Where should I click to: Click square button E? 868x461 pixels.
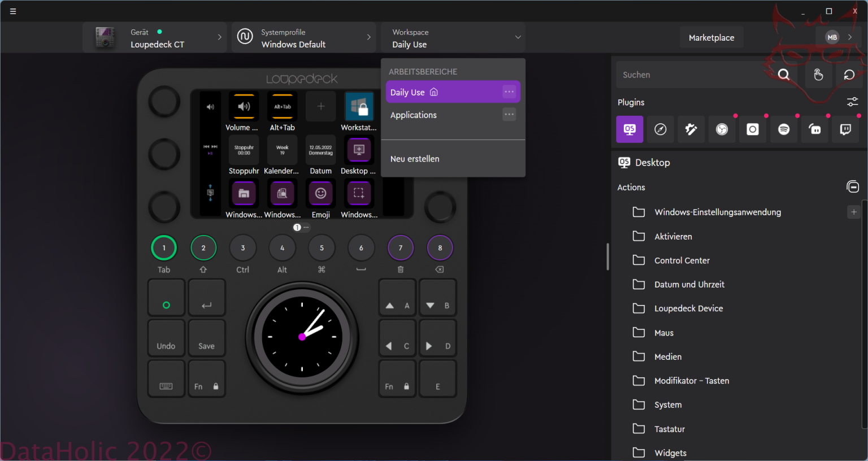pos(437,379)
